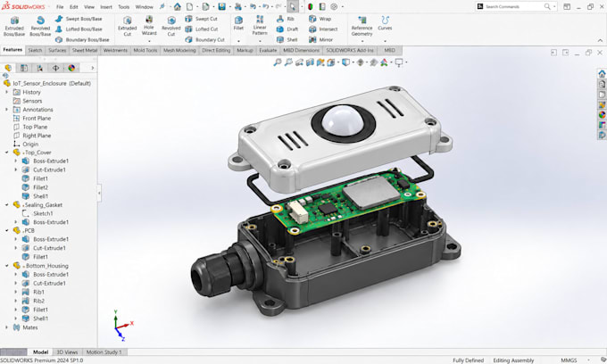Click the Save icon in quick toolbar
The width and height of the screenshot is (607, 364).
pos(221,6)
